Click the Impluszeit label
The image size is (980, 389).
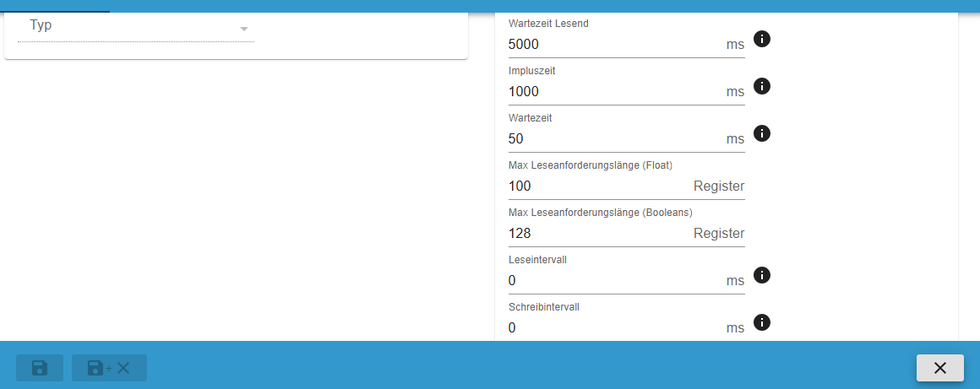point(532,71)
